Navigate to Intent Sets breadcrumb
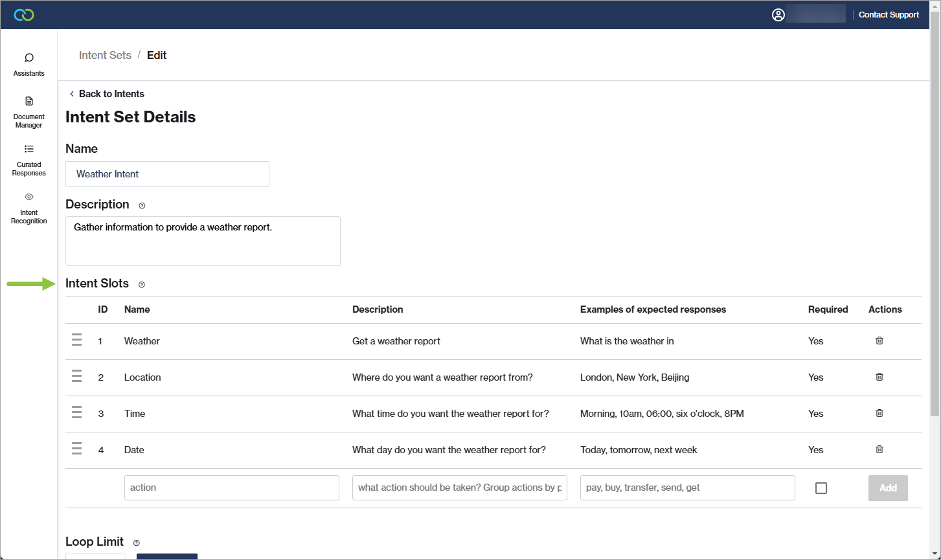This screenshot has height=560, width=941. 105,55
